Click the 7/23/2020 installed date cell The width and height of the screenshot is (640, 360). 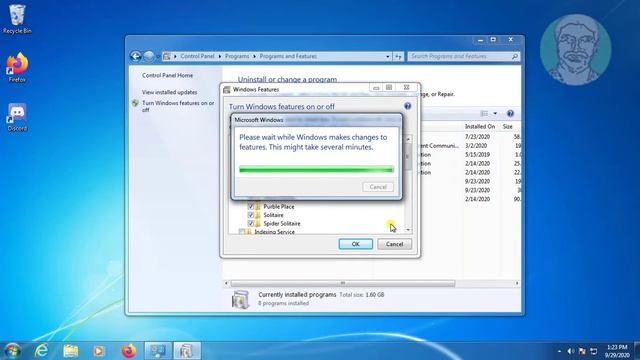click(x=477, y=137)
